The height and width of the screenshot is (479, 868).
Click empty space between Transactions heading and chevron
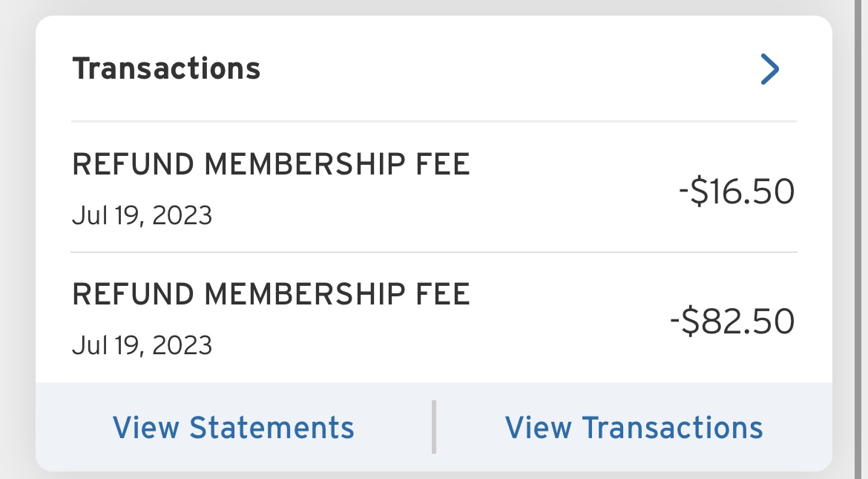[x=504, y=70]
